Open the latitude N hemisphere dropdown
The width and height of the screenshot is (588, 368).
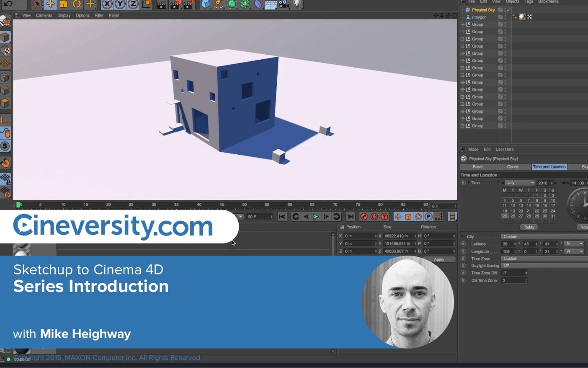574,244
